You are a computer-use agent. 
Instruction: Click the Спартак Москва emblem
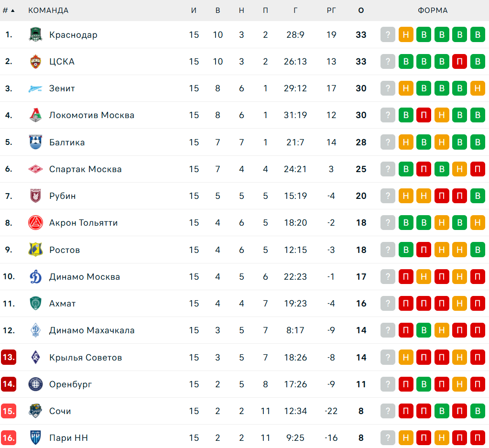click(35, 169)
